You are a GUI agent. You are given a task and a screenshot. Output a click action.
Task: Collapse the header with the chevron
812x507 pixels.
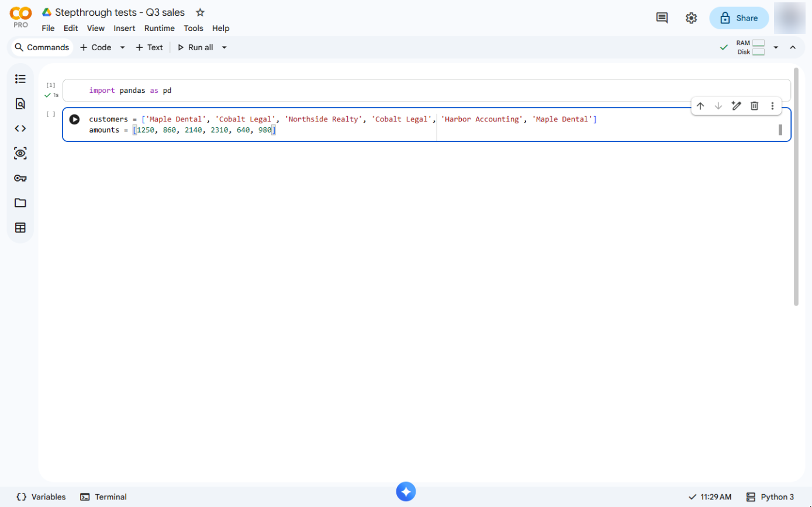tap(793, 47)
